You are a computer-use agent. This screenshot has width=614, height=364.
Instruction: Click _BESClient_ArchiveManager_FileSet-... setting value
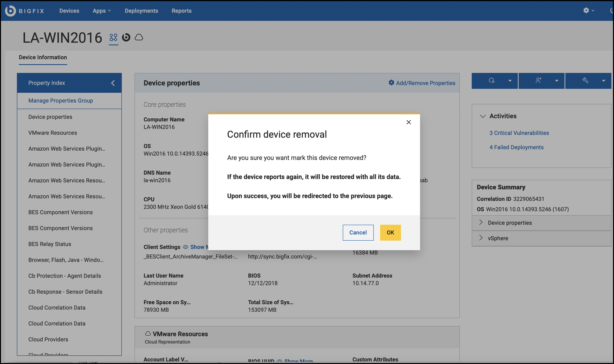191,257
